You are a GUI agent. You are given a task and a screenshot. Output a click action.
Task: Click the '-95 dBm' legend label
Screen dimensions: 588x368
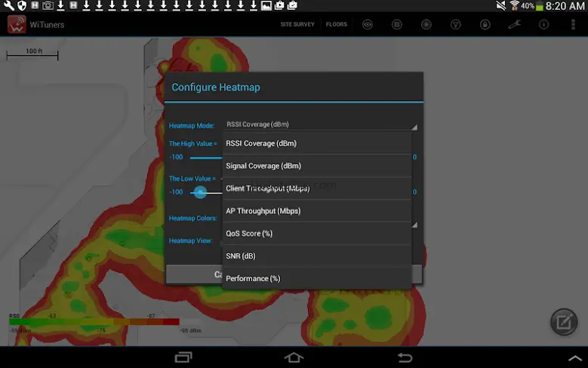191,330
